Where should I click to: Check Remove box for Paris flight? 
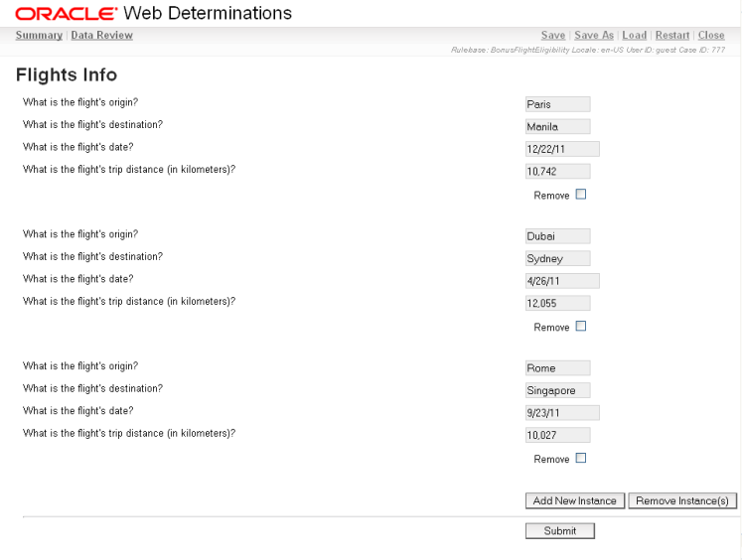pyautogui.click(x=581, y=195)
